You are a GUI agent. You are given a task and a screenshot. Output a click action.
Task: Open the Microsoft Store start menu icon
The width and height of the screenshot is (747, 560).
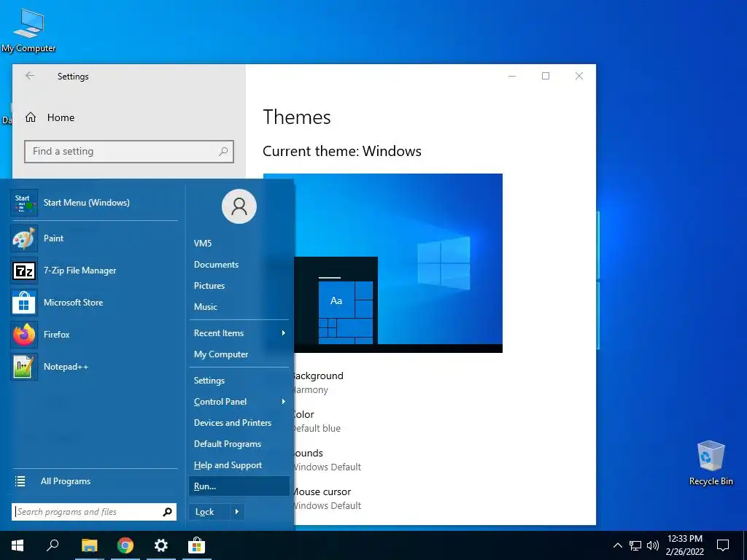(24, 303)
